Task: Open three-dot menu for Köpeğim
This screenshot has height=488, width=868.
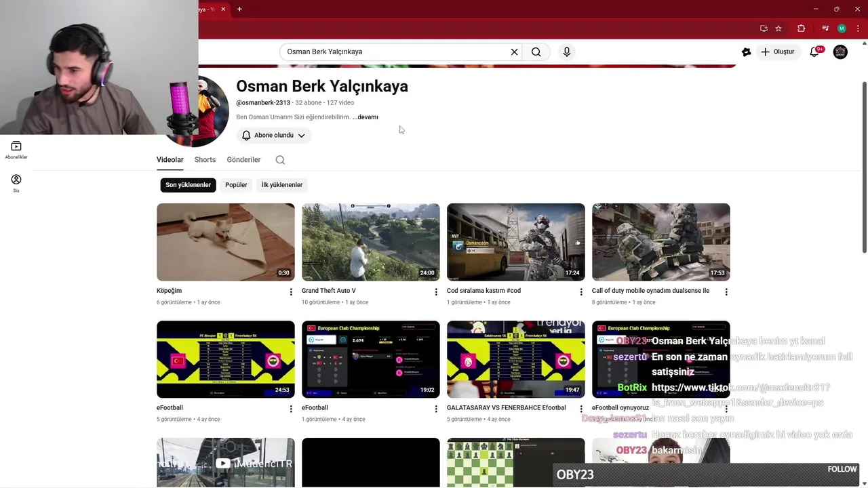Action: (291, 292)
